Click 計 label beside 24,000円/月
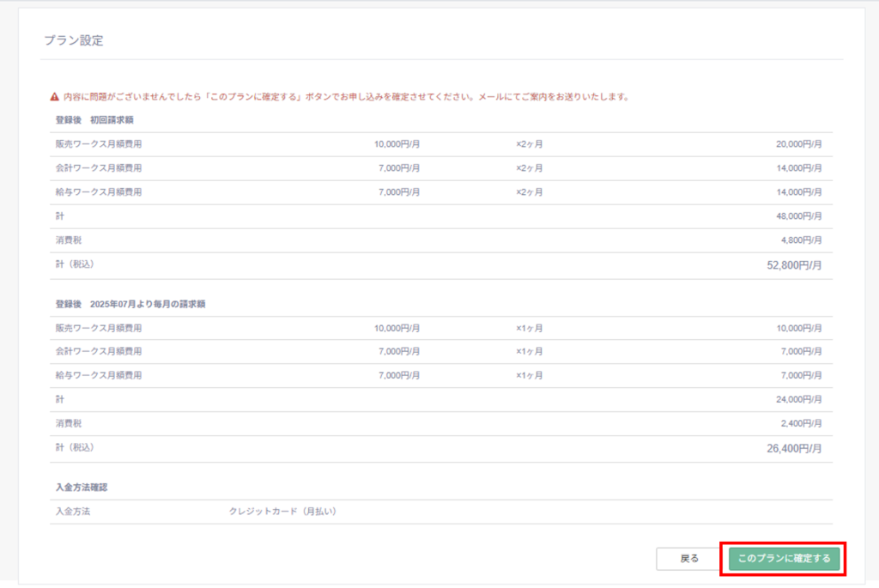The image size is (879, 588). click(x=60, y=400)
